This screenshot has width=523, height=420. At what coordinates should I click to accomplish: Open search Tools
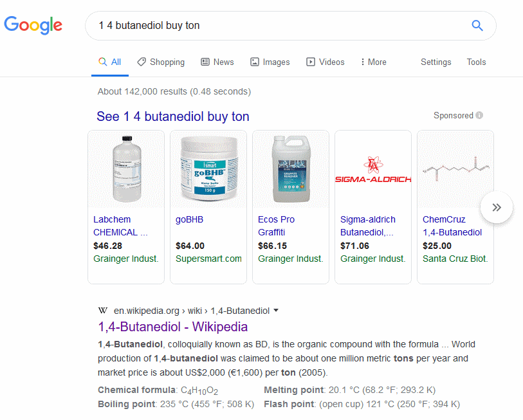[x=476, y=62]
